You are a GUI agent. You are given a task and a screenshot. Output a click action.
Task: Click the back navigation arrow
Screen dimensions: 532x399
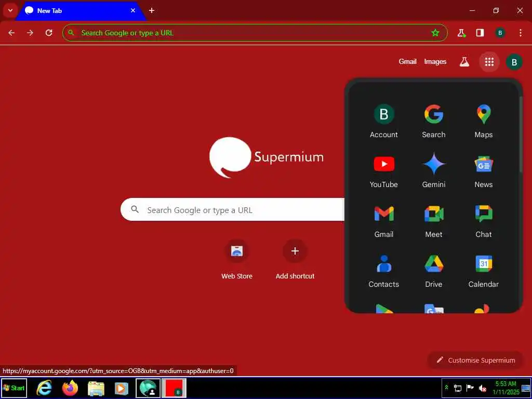tap(11, 33)
